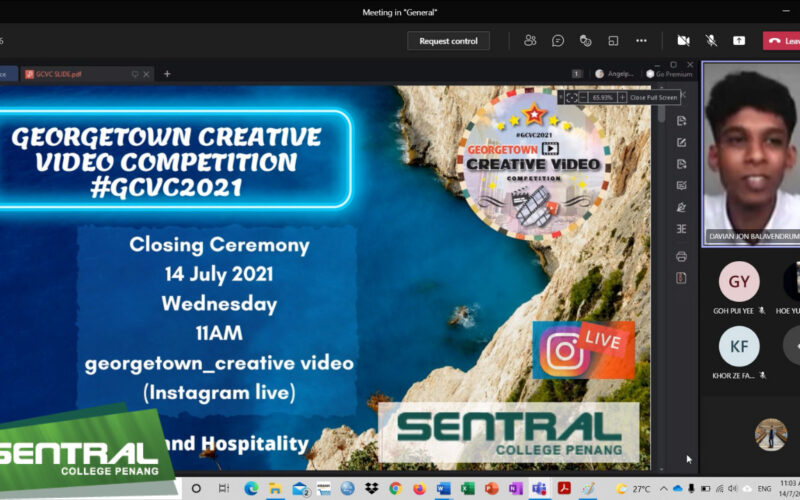Click the ENG language indicator
The height and width of the screenshot is (500, 800).
tap(764, 489)
